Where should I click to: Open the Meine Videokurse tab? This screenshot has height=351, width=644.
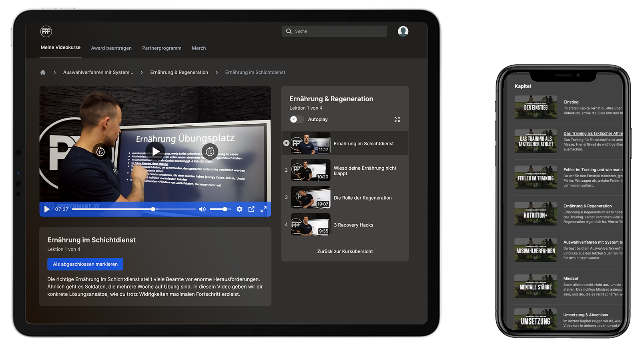(x=60, y=48)
